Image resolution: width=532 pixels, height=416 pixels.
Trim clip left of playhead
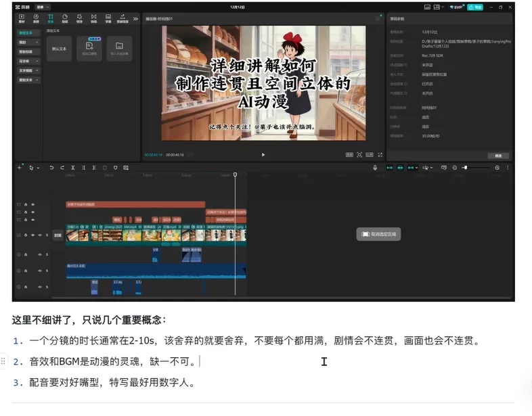tap(83, 168)
